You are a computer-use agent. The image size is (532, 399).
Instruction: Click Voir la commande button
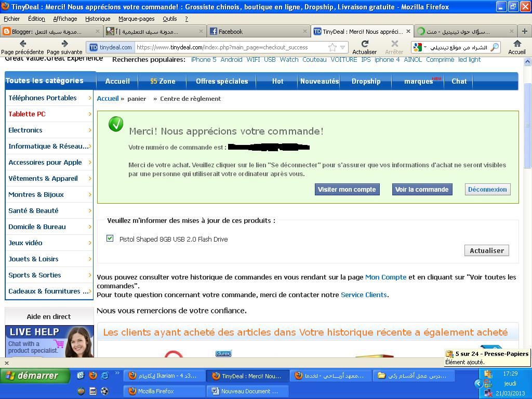(x=422, y=189)
